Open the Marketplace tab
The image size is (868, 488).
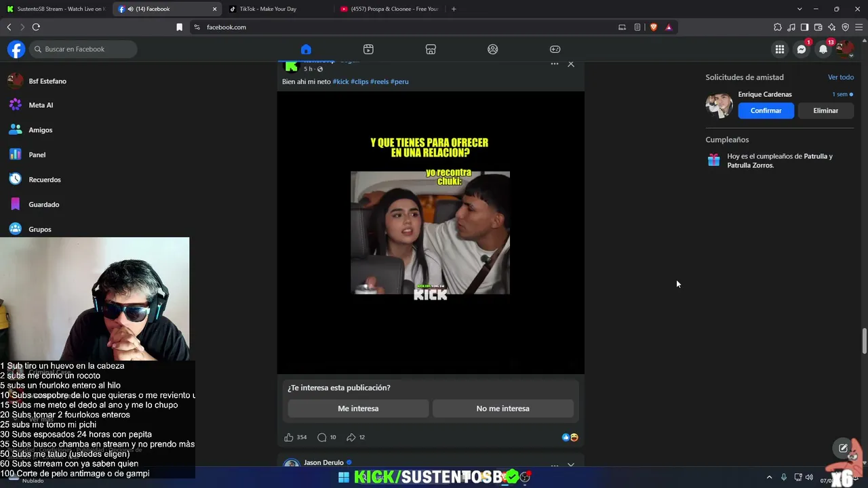click(431, 49)
